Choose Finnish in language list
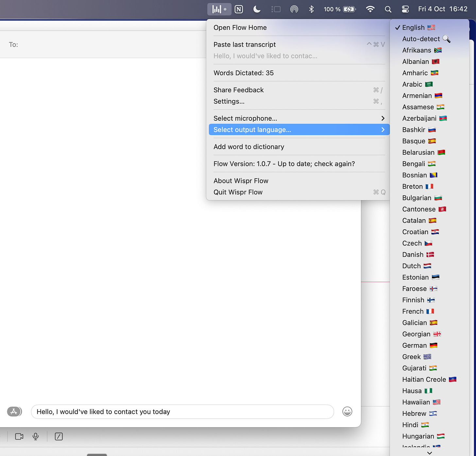This screenshot has width=476, height=456. coord(430,300)
